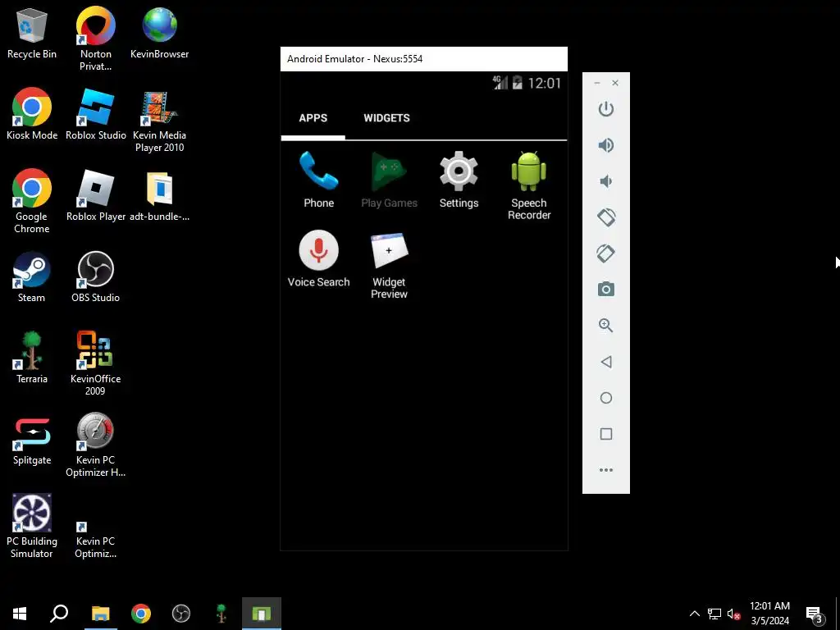Open the Settings app in emulator
Image resolution: width=840 pixels, height=630 pixels.
pyautogui.click(x=459, y=180)
